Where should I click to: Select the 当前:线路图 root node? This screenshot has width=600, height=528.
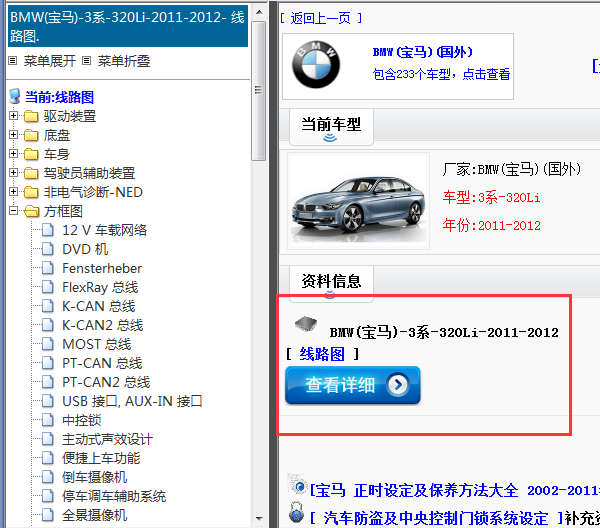point(59,97)
